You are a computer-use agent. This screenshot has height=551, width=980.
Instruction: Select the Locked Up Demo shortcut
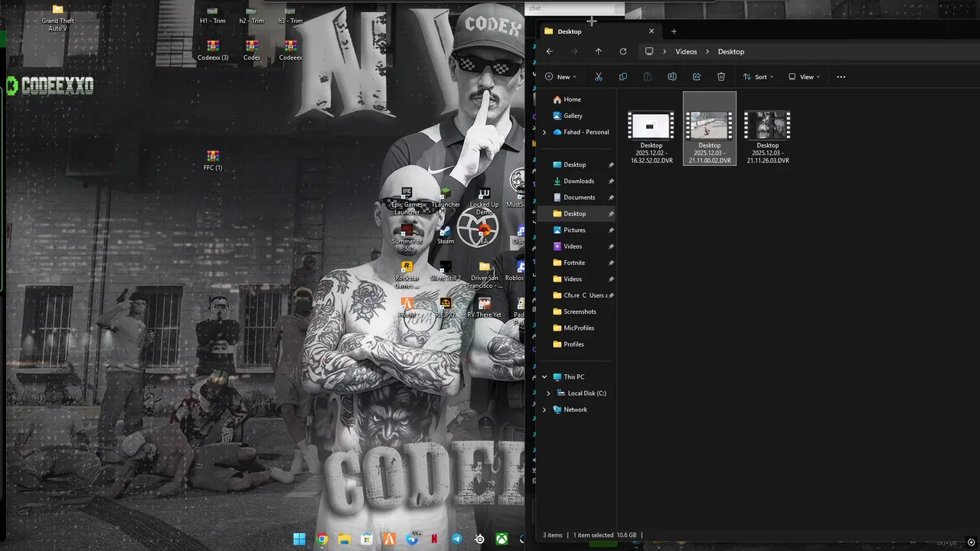pyautogui.click(x=484, y=201)
